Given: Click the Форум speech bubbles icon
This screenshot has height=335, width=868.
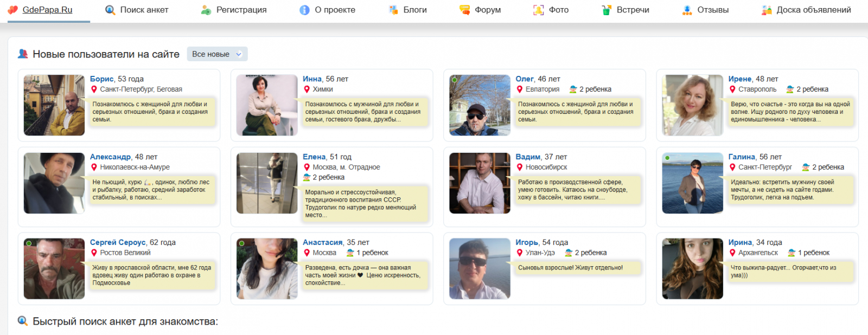Looking at the screenshot, I should 465,10.
